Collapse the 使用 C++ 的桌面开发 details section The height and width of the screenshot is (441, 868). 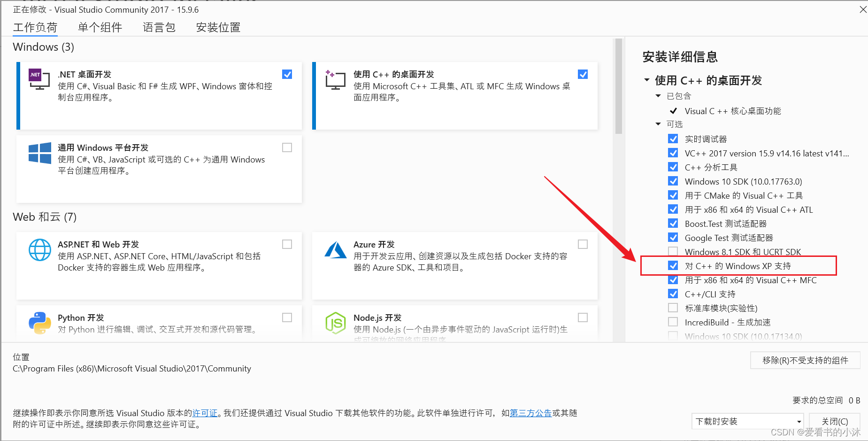click(647, 80)
